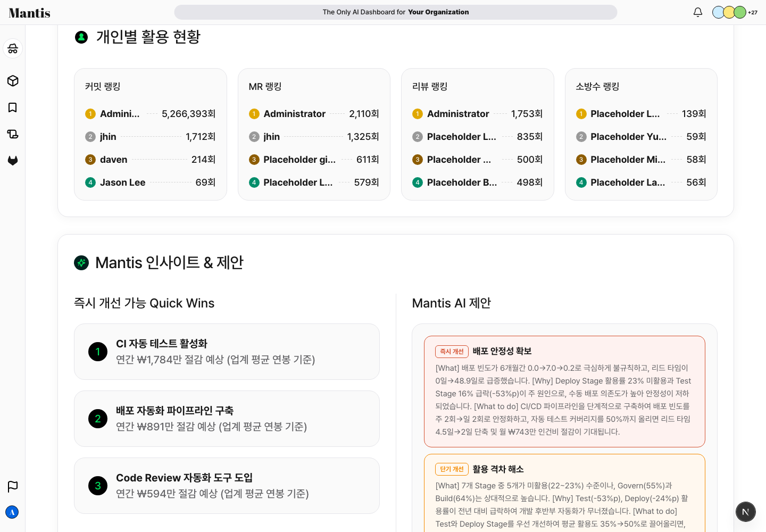Click the 연간 ₩594만 절감 예상 text

(x=167, y=494)
